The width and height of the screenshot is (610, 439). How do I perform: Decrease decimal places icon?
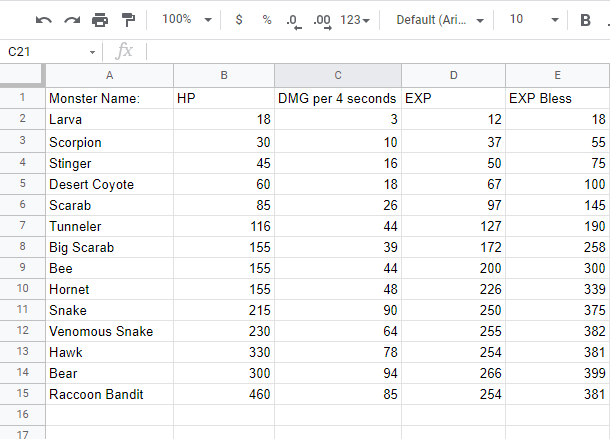(x=294, y=21)
